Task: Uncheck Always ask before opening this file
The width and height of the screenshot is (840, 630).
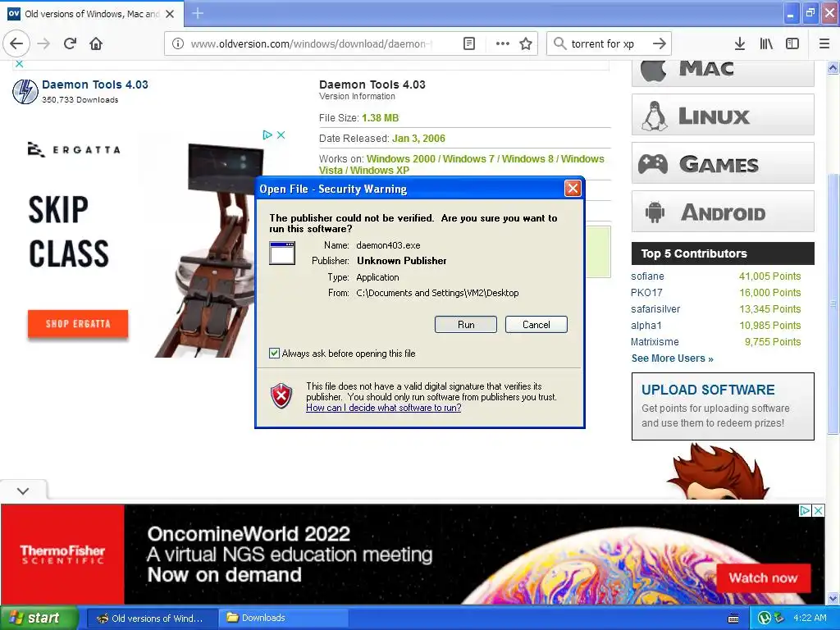Action: point(274,354)
